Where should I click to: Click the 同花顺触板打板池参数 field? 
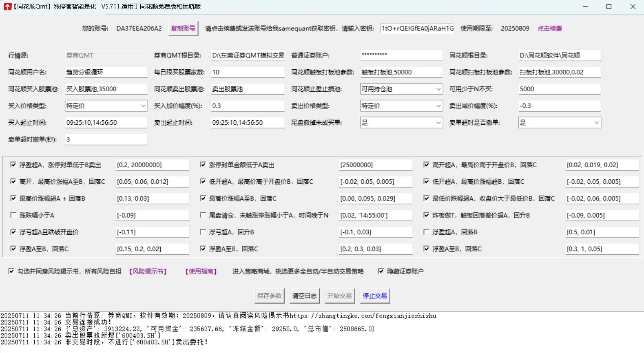[401, 72]
